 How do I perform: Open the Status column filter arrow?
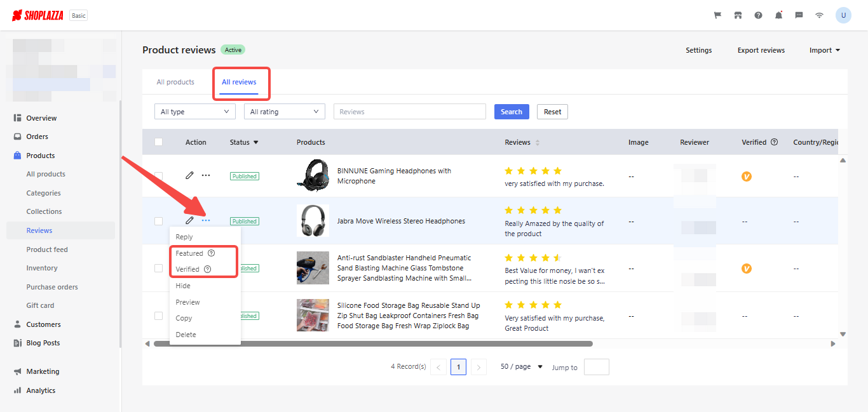256,142
